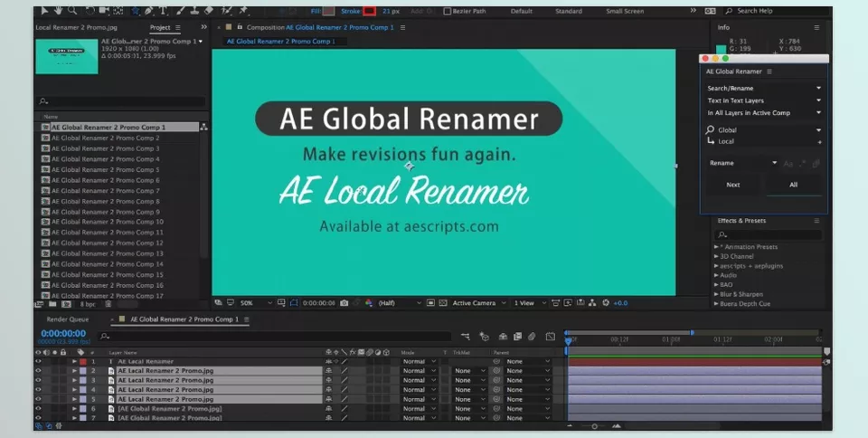Open the Rename mode dropdown
This screenshot has height=438, width=868.
pos(742,163)
